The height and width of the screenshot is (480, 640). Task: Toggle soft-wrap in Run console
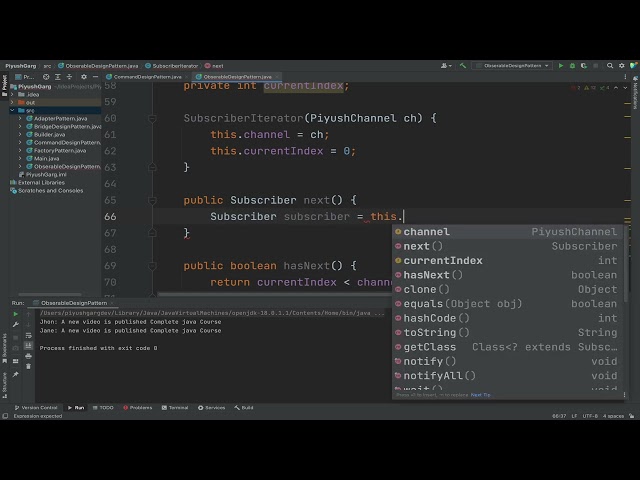[28, 336]
